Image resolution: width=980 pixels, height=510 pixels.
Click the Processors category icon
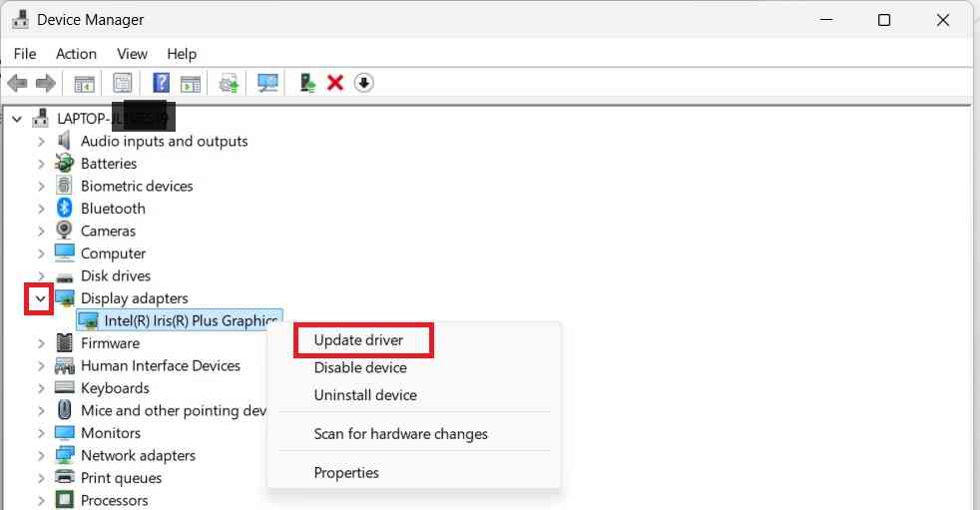(x=65, y=500)
